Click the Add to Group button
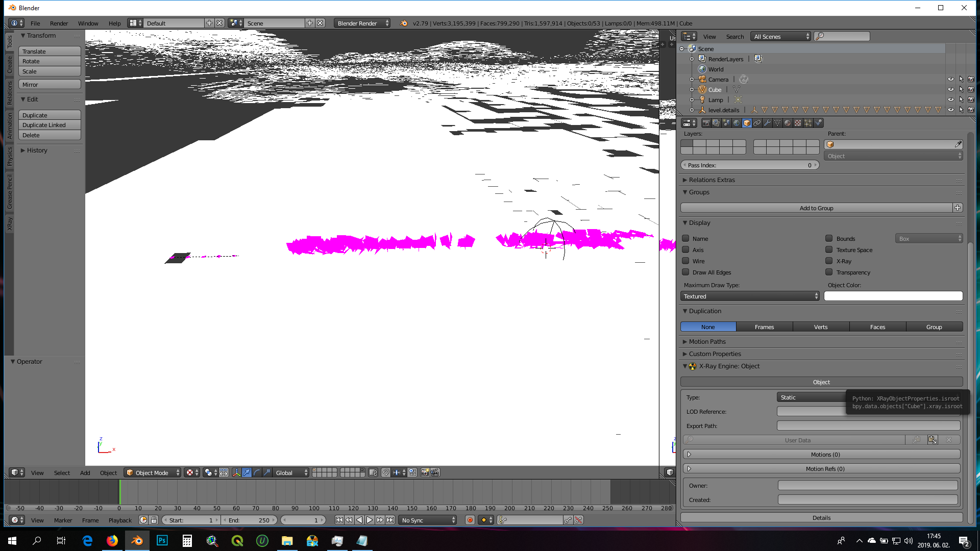The width and height of the screenshot is (980, 551). click(817, 208)
